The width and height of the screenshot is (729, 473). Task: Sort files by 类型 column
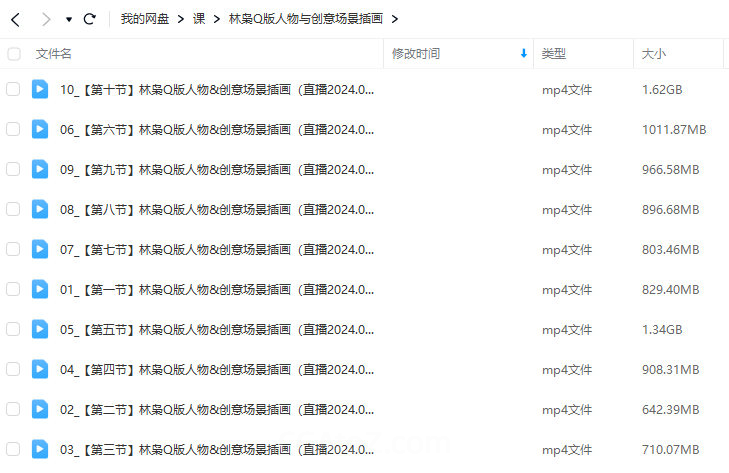click(554, 54)
